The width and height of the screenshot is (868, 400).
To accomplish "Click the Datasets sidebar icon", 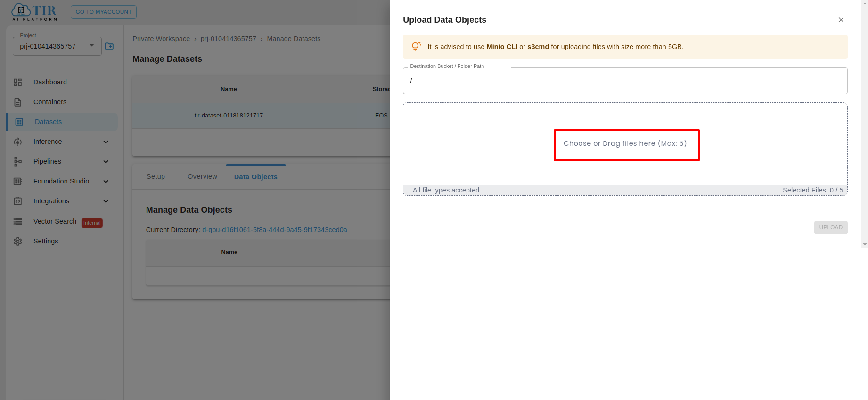I will [19, 122].
